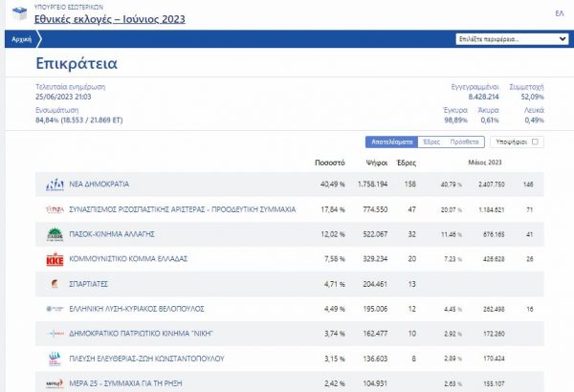Click the ΠΛΕΥΣΗ ΕΛΕΥΘΕΡΙΑΣ party logo
The height and width of the screenshot is (392, 574).
pyautogui.click(x=55, y=359)
